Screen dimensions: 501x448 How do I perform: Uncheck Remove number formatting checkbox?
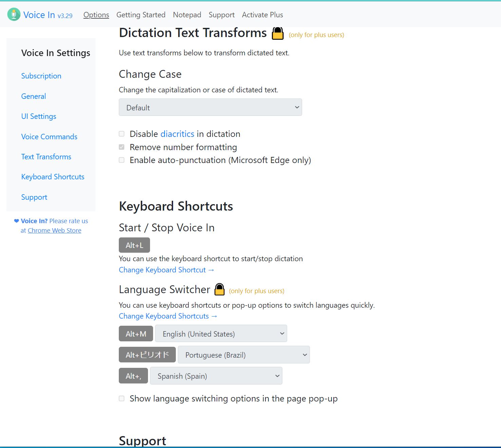(x=122, y=147)
